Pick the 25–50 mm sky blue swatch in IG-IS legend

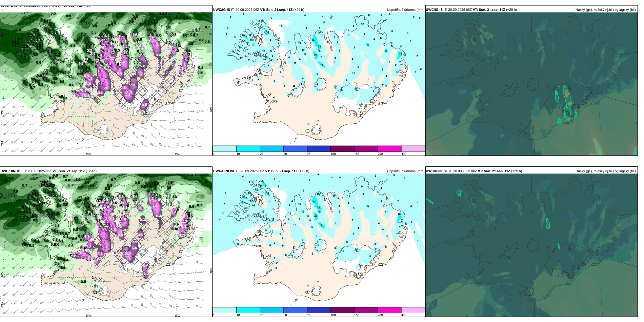pyautogui.click(x=272, y=149)
